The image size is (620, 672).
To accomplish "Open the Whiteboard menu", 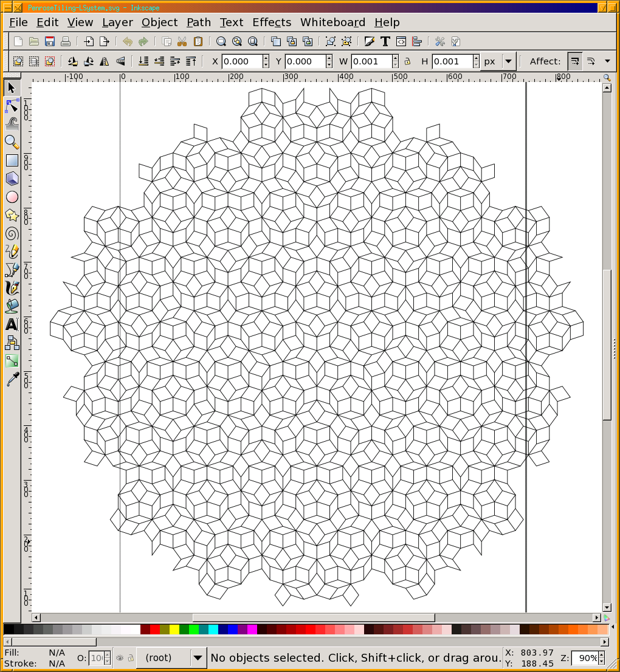I will pyautogui.click(x=332, y=22).
